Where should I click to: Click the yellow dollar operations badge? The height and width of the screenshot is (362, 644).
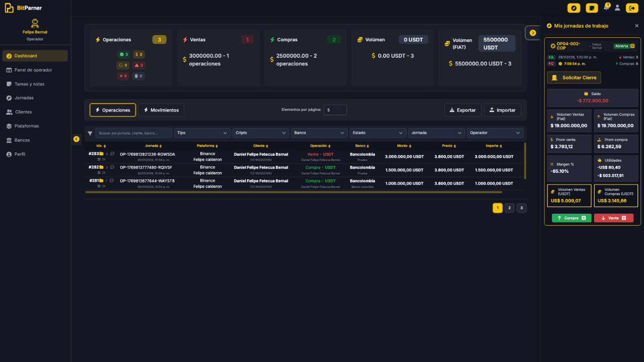pos(139,54)
